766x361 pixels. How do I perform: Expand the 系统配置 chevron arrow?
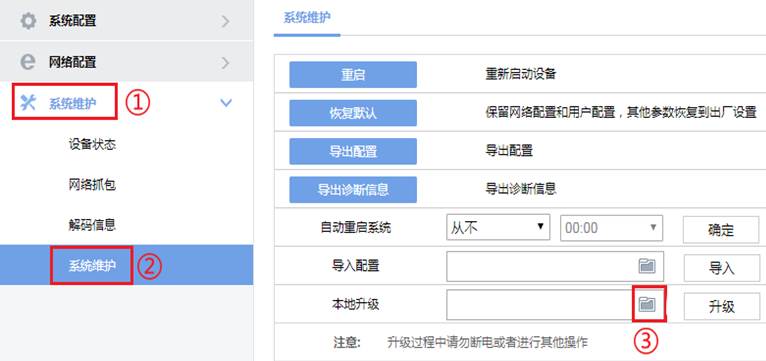point(225,21)
